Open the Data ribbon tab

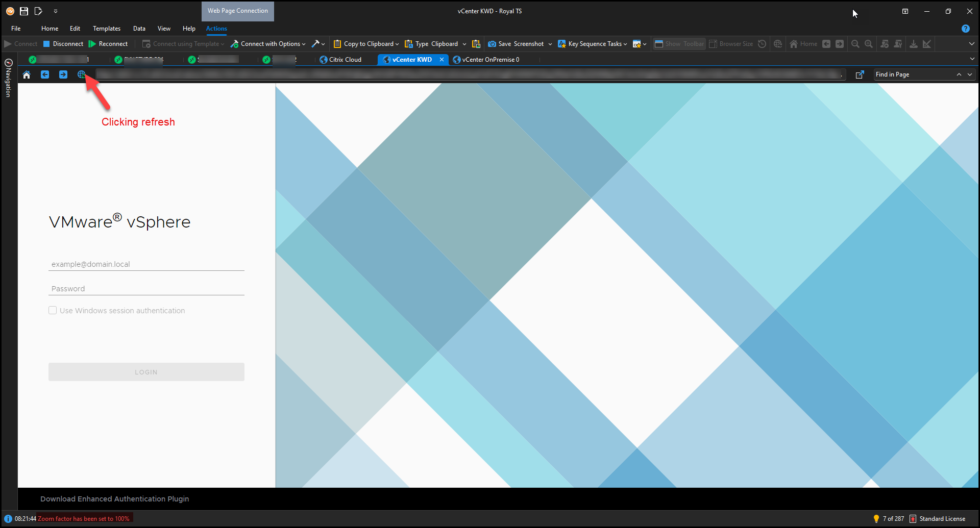click(x=139, y=29)
